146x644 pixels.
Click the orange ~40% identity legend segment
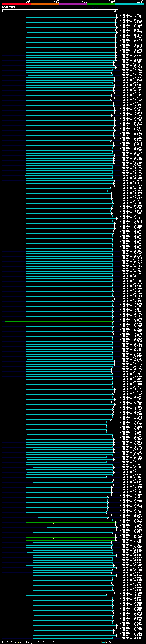pos(45,4)
